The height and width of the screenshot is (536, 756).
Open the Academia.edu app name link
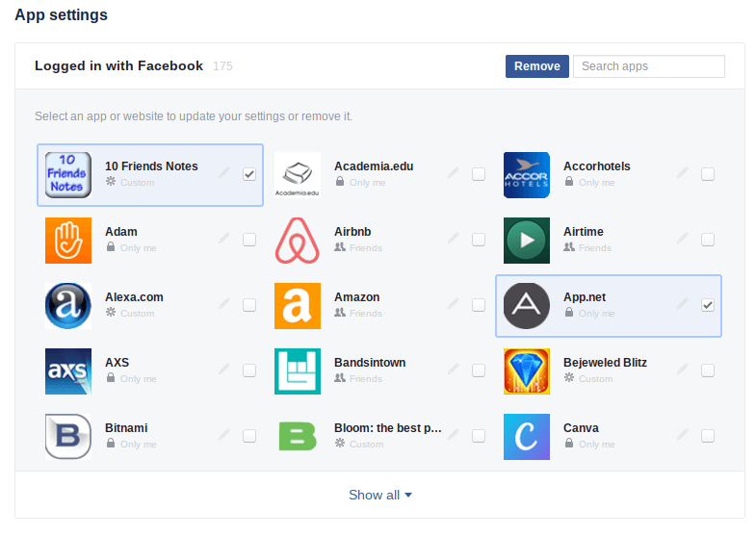[374, 166]
